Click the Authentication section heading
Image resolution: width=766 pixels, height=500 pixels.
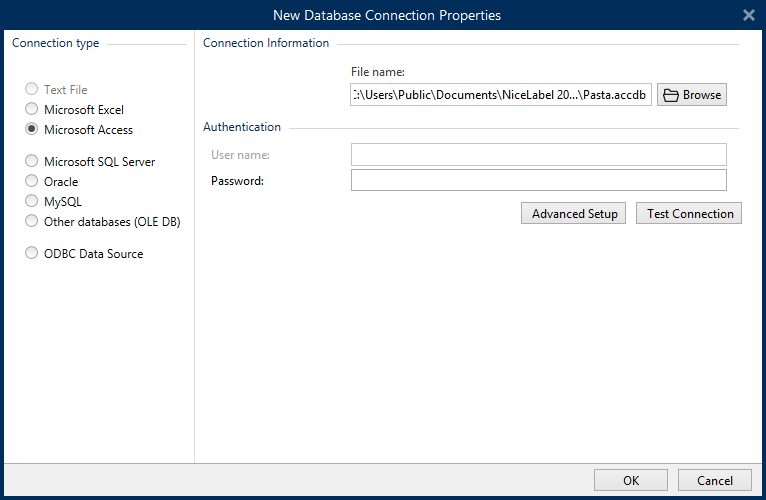point(241,128)
